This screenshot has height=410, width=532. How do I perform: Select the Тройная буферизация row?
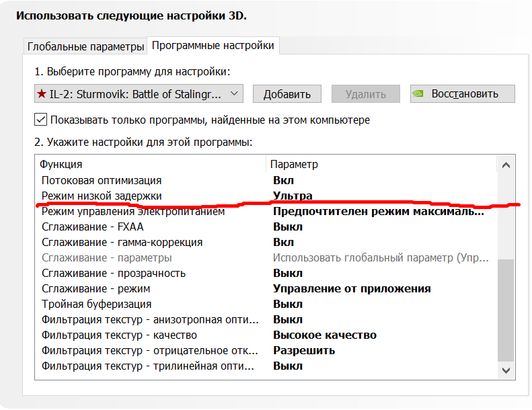266,304
